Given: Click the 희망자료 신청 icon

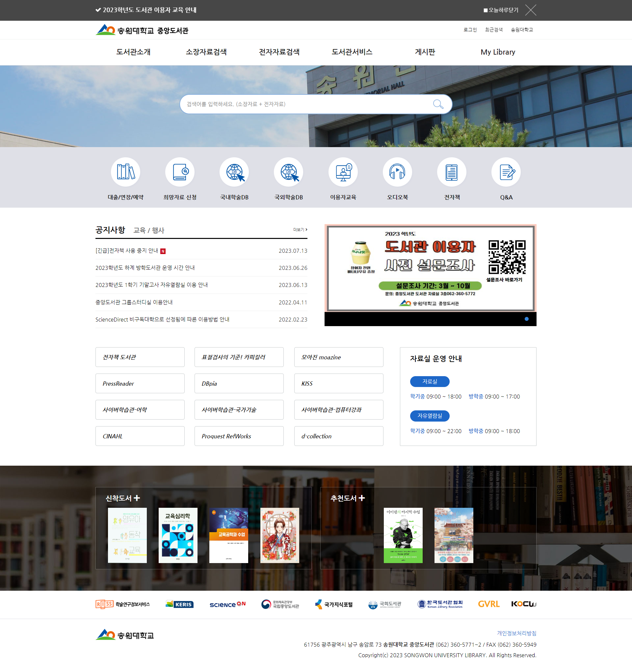Looking at the screenshot, I should 180,172.
